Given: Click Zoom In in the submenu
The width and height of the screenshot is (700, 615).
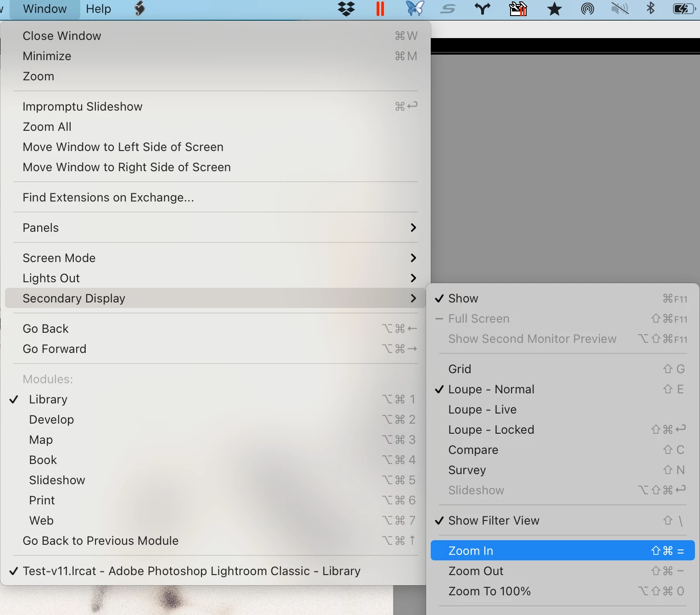Looking at the screenshot, I should pyautogui.click(x=563, y=551).
